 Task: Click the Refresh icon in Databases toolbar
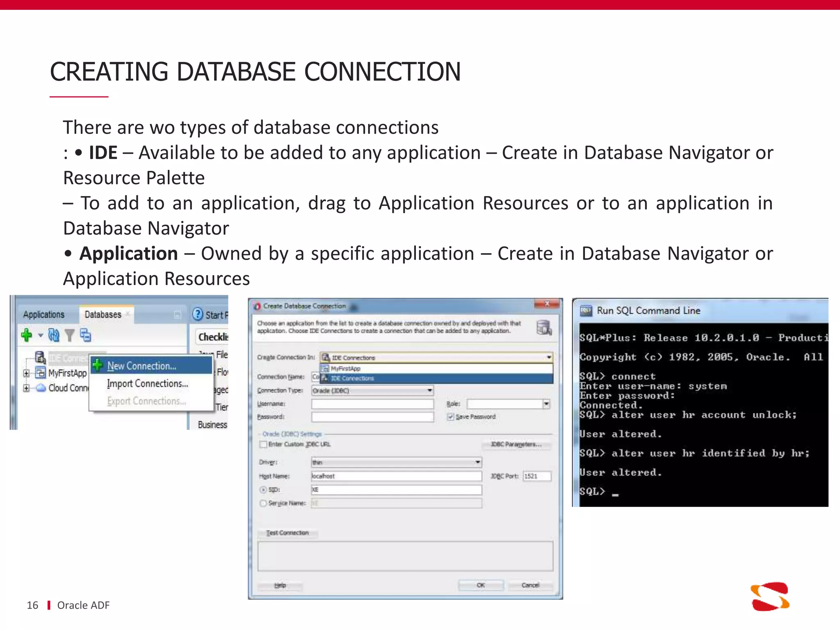[54, 336]
